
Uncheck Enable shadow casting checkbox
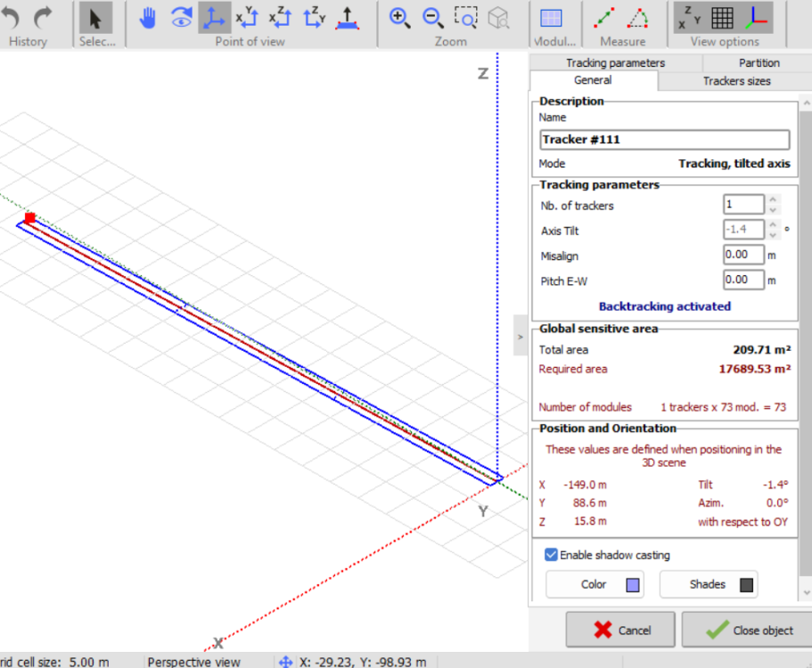[x=551, y=555]
